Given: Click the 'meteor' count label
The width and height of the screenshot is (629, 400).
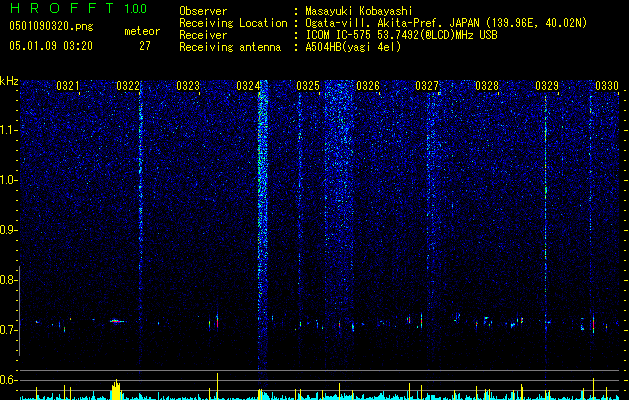Looking at the screenshot, I should click(142, 31).
